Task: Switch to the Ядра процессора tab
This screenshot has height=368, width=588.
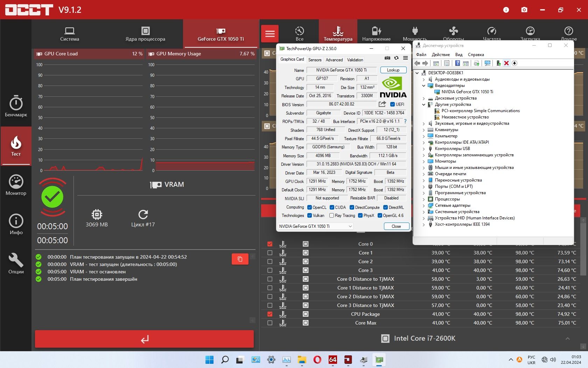Action: tap(145, 34)
